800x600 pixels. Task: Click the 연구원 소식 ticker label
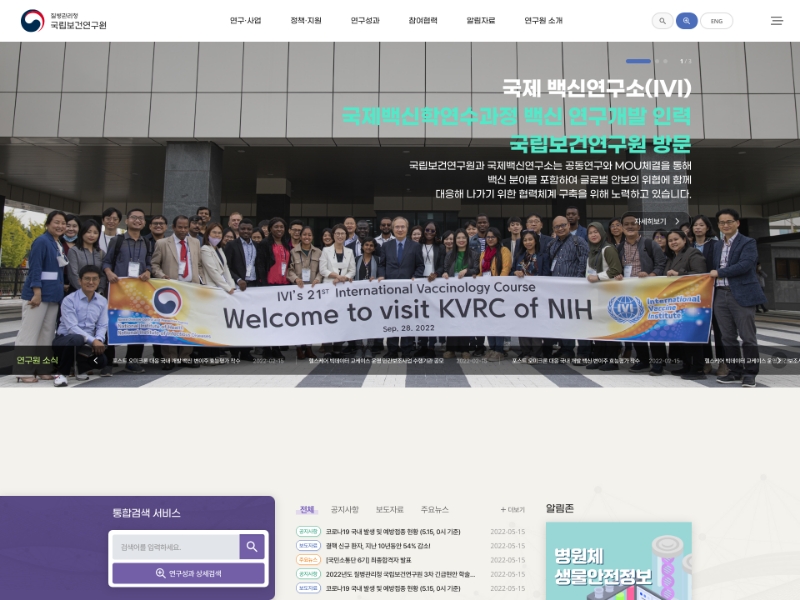pos(37,360)
